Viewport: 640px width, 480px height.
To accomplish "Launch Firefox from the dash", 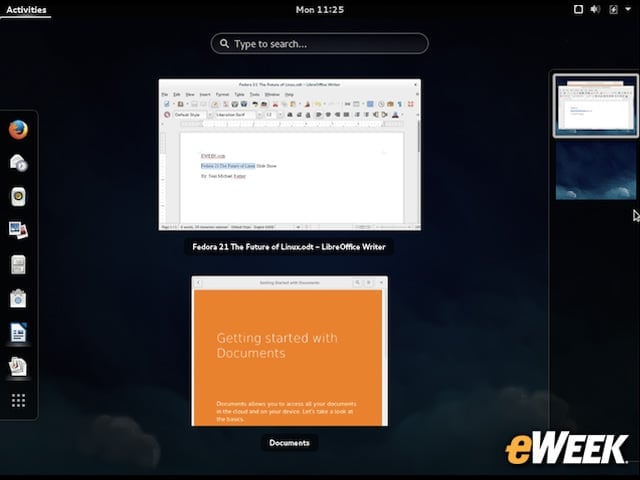I will click(18, 130).
